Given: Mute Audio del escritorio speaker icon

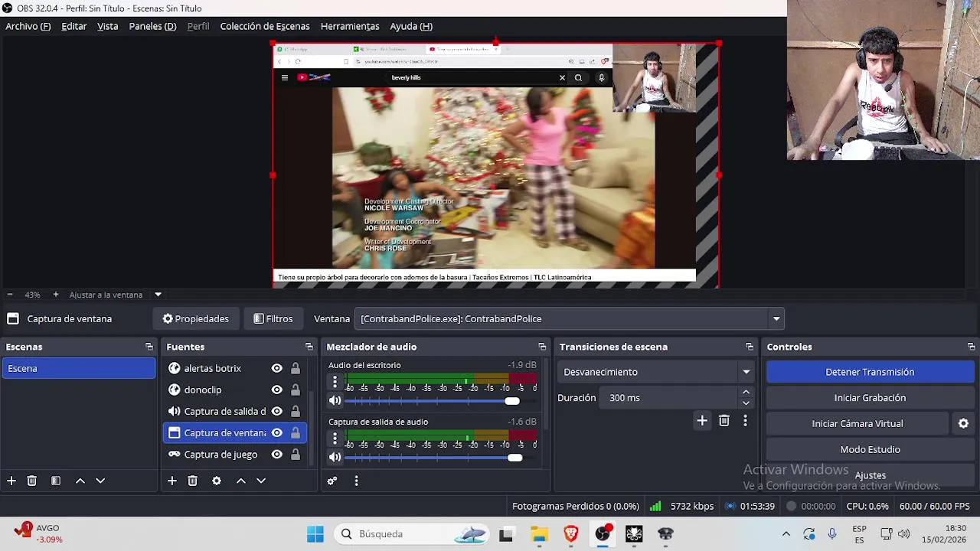Looking at the screenshot, I should [335, 400].
